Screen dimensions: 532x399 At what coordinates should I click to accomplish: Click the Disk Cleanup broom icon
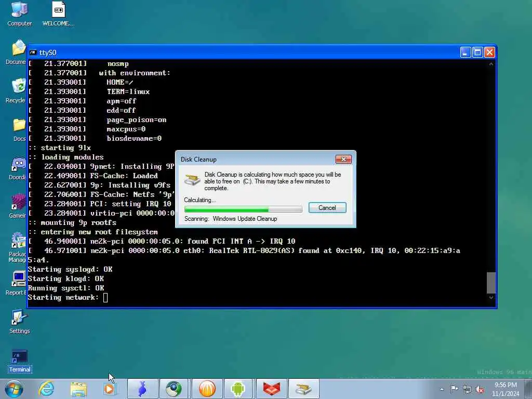click(x=192, y=179)
